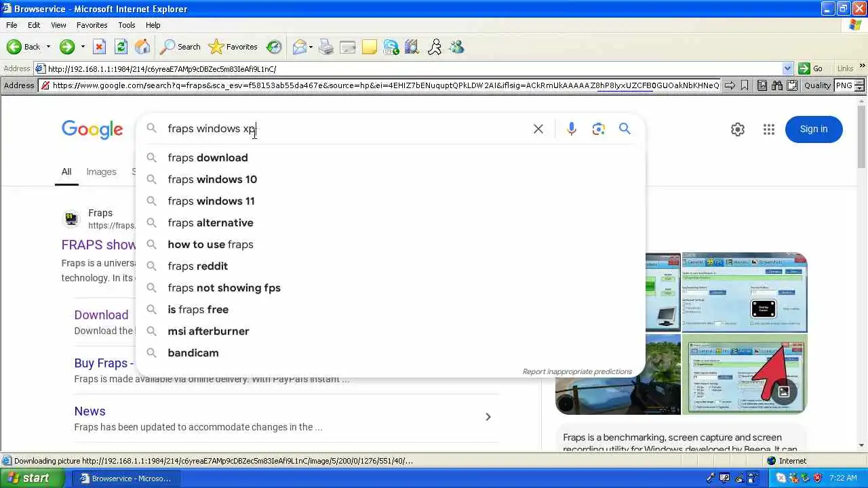Screen dimensions: 868x488
Task: Choose the 'msi afterburner' suggestion
Action: (x=390, y=331)
